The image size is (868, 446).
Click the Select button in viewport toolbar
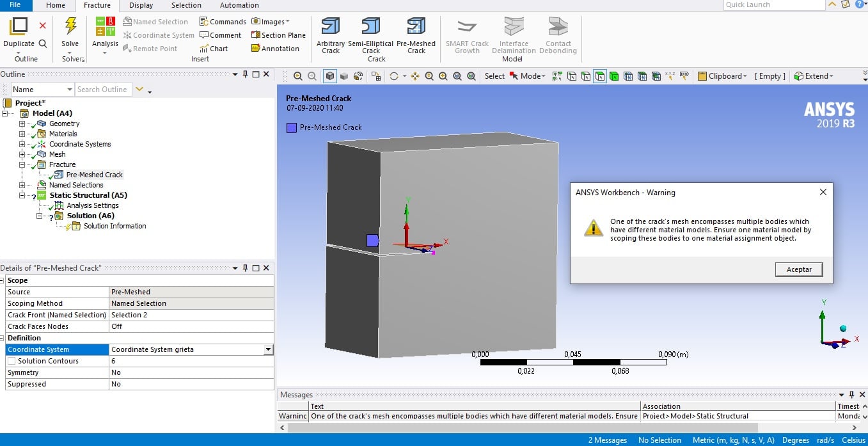coord(494,76)
